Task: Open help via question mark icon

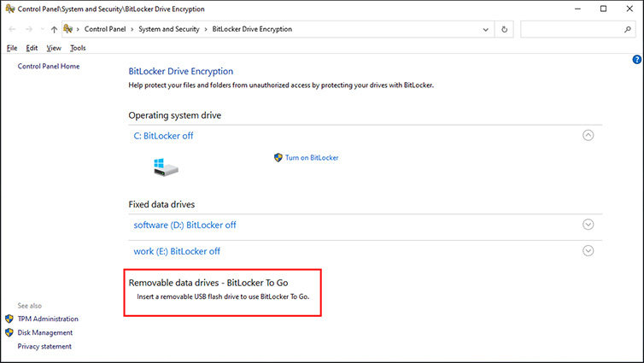Action: (636, 60)
